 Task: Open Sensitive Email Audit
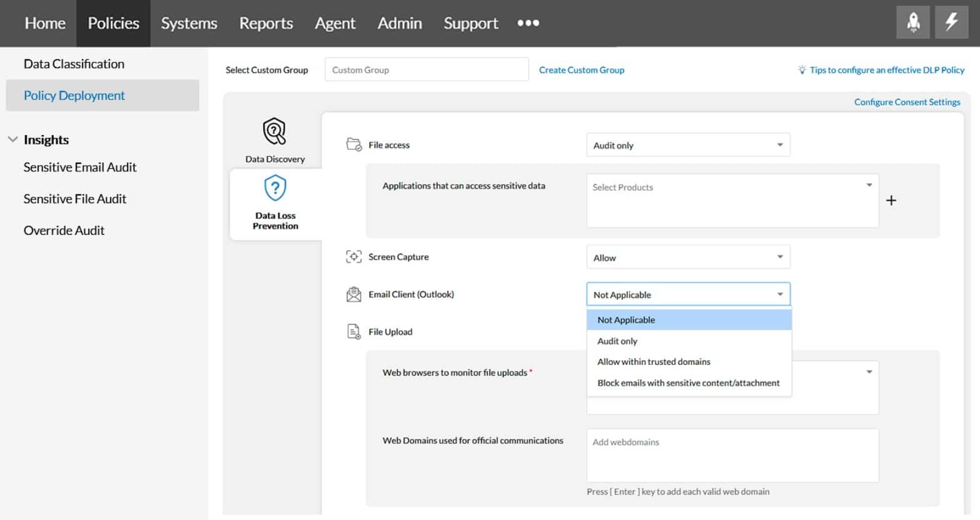pyautogui.click(x=80, y=167)
